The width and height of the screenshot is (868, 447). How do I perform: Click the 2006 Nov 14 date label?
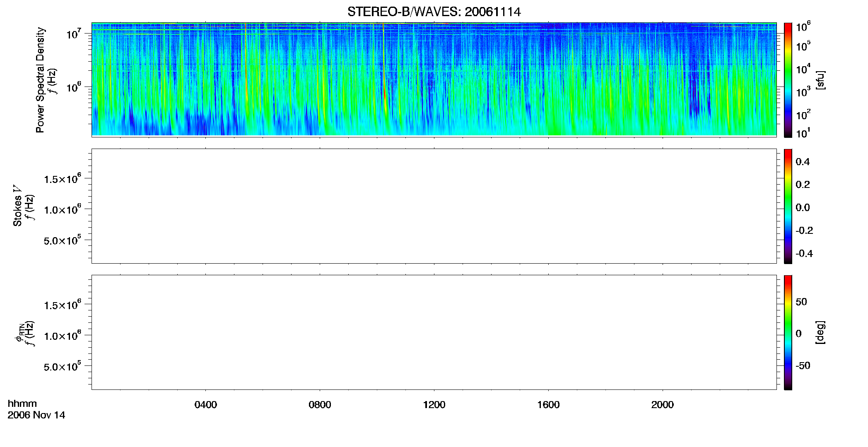36,415
